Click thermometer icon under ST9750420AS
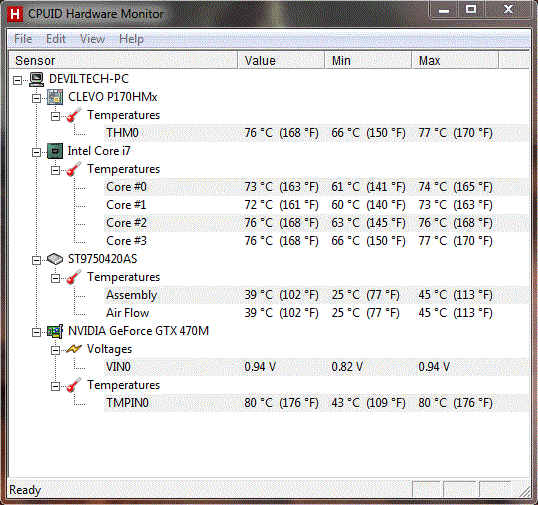Screen dimensions: 538x505 (x=74, y=277)
